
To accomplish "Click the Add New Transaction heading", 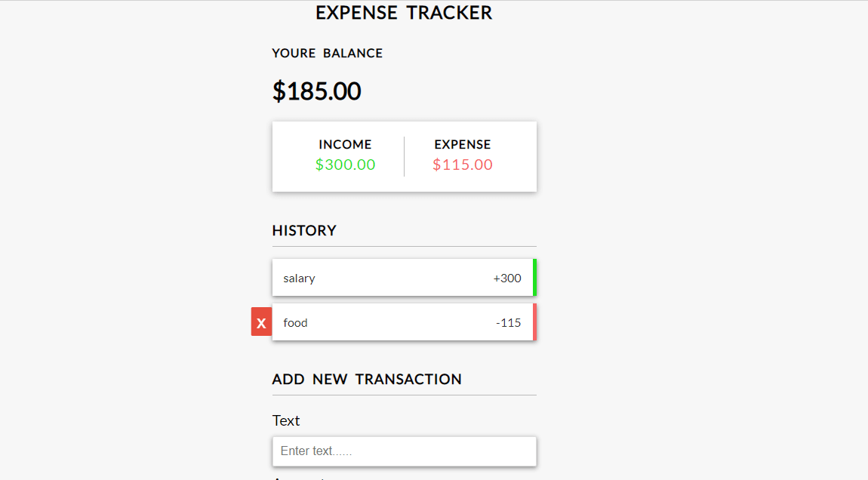I will point(367,379).
